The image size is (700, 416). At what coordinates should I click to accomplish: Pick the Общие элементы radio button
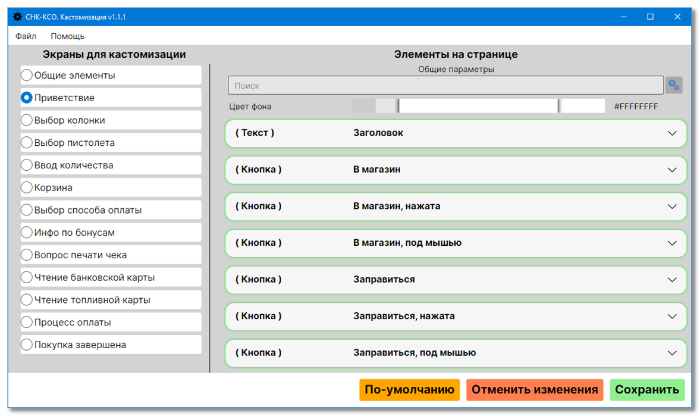27,75
